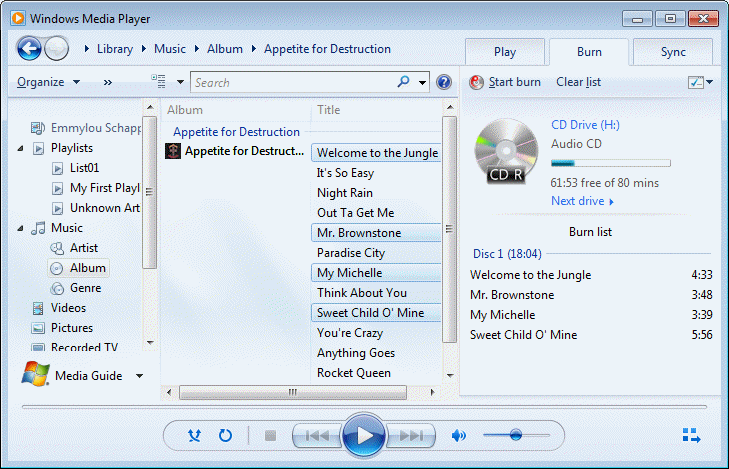The width and height of the screenshot is (729, 469).
Task: Switch to the Sync tab
Action: [x=673, y=52]
